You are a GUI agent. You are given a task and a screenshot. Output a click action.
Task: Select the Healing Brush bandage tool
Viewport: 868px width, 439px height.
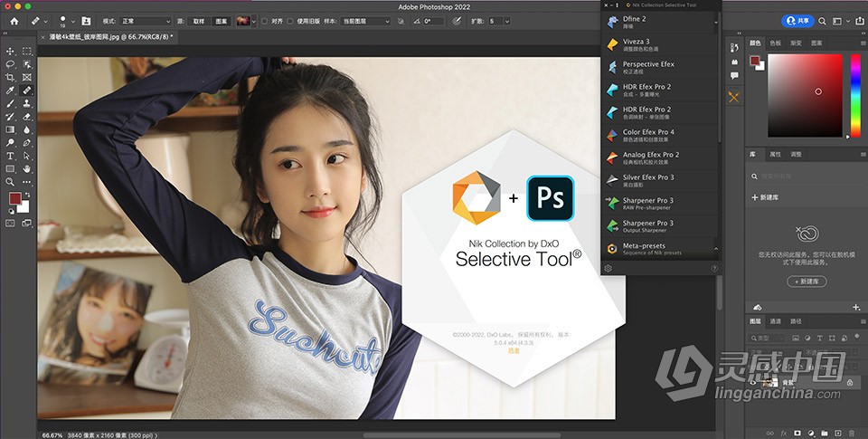pos(26,91)
